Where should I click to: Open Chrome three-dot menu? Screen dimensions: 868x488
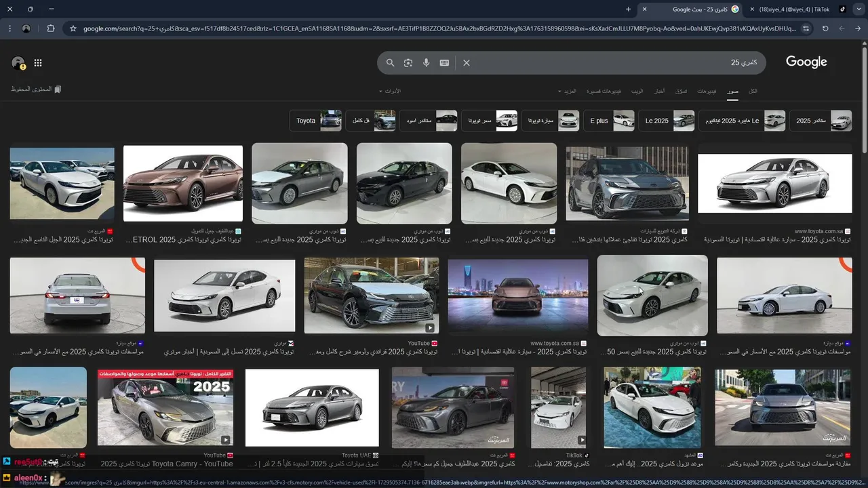[x=9, y=28]
